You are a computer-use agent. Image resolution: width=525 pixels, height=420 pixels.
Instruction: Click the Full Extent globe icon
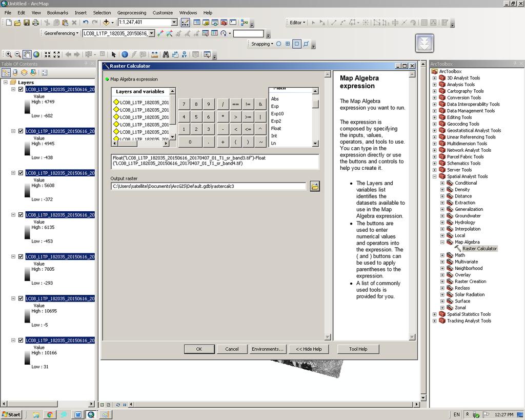point(36,54)
